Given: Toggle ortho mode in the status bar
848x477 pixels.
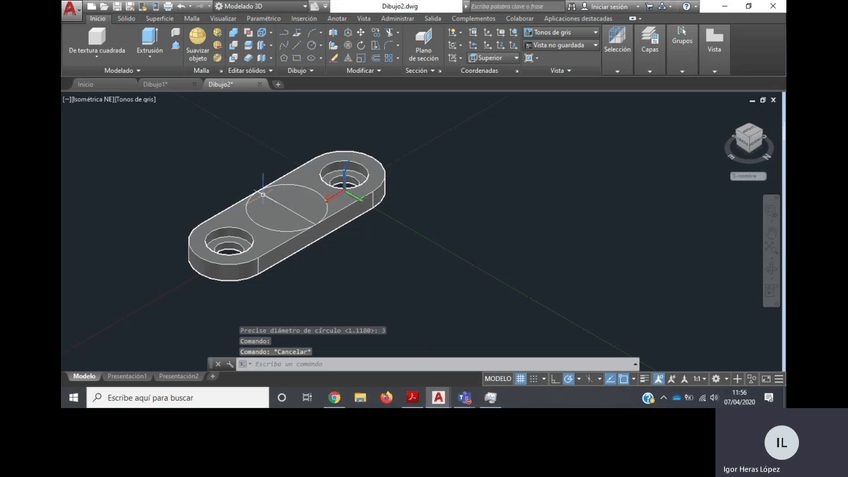Looking at the screenshot, I should 555,379.
